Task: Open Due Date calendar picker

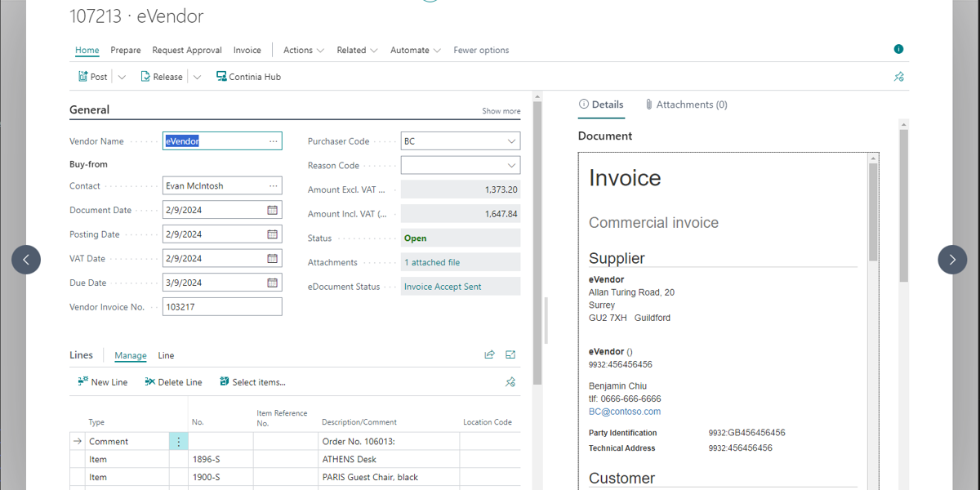Action: (272, 283)
